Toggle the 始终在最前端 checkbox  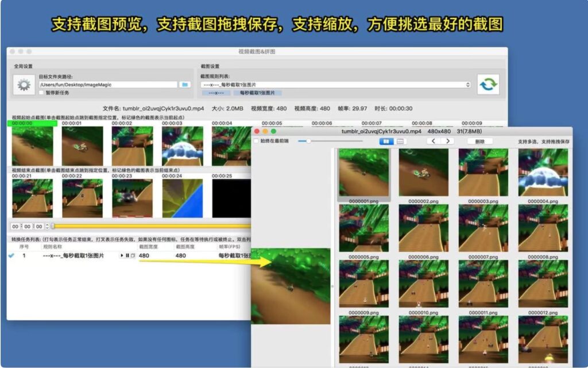(256, 141)
